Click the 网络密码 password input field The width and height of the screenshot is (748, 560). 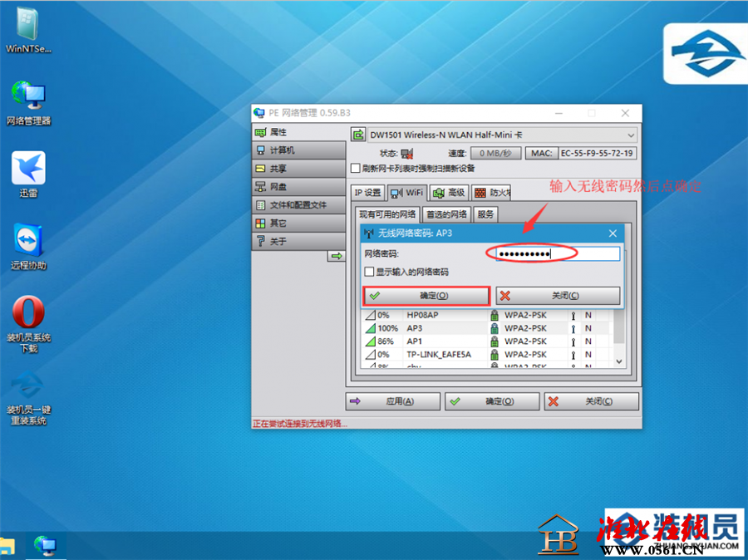click(x=557, y=253)
